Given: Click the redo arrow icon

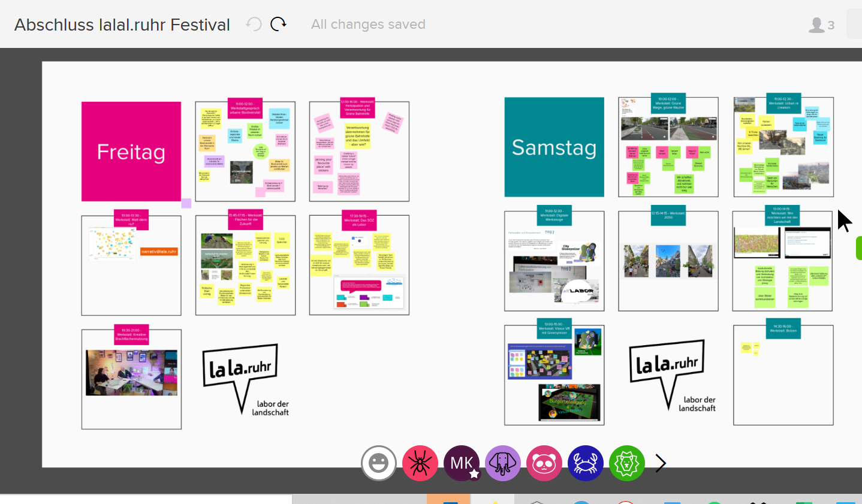Looking at the screenshot, I should click(x=279, y=24).
